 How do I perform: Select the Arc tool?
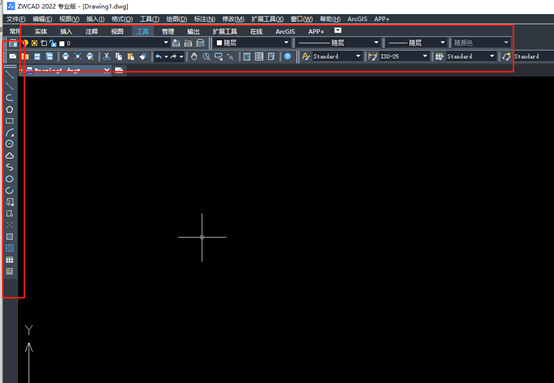click(10, 133)
